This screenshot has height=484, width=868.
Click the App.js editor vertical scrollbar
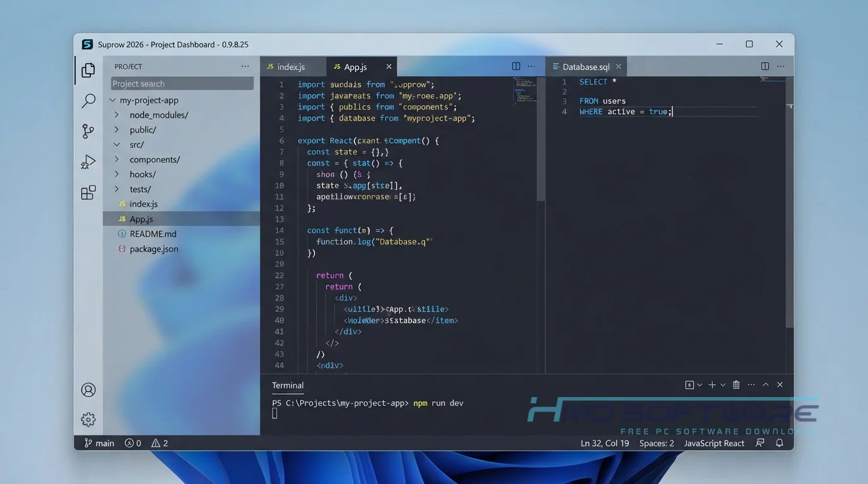541,140
